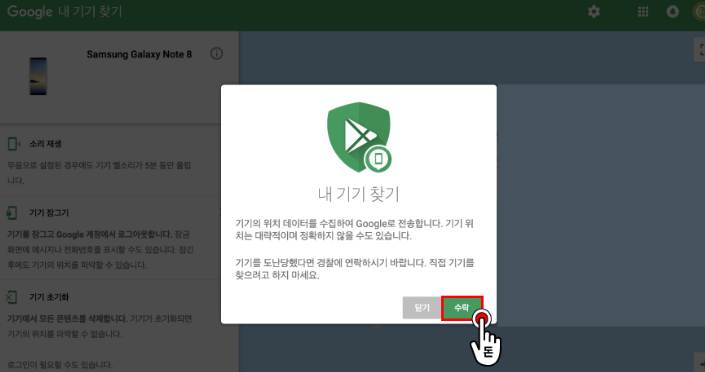The width and height of the screenshot is (705, 372).
Task: Open the settings gear icon
Action: point(594,12)
